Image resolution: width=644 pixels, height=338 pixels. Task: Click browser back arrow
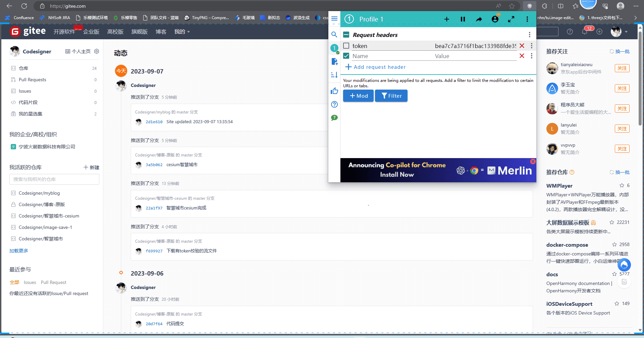pyautogui.click(x=9, y=6)
